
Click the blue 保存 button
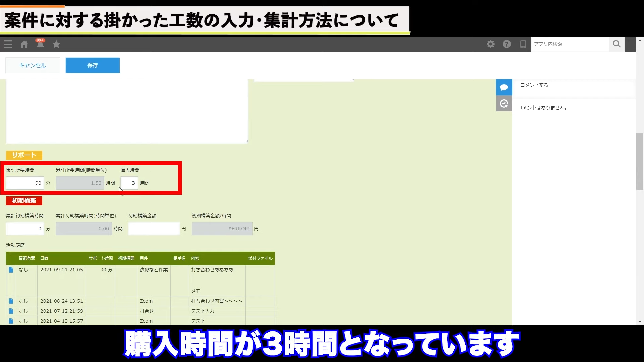point(93,65)
